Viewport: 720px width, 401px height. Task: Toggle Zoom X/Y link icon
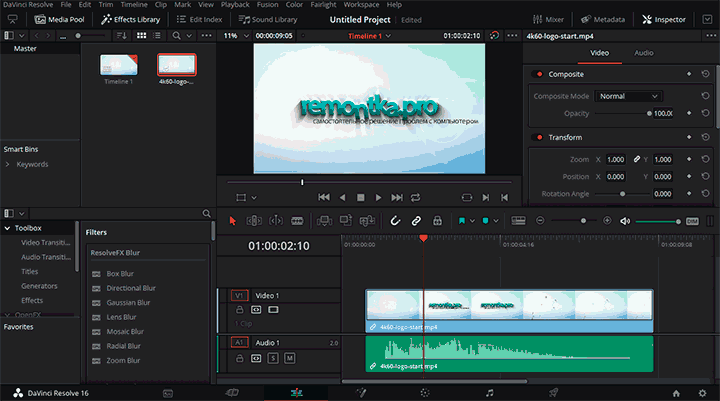pyautogui.click(x=636, y=159)
